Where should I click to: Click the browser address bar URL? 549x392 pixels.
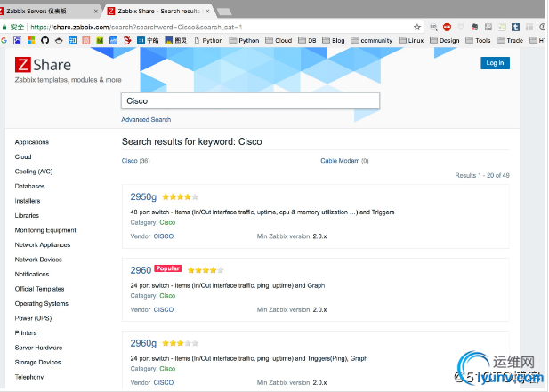click(136, 27)
